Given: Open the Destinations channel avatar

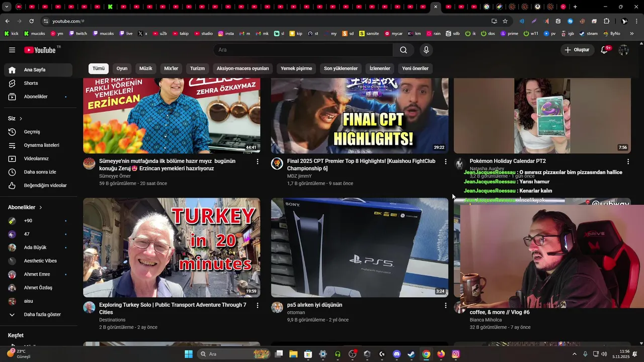Looking at the screenshot, I should (89, 307).
